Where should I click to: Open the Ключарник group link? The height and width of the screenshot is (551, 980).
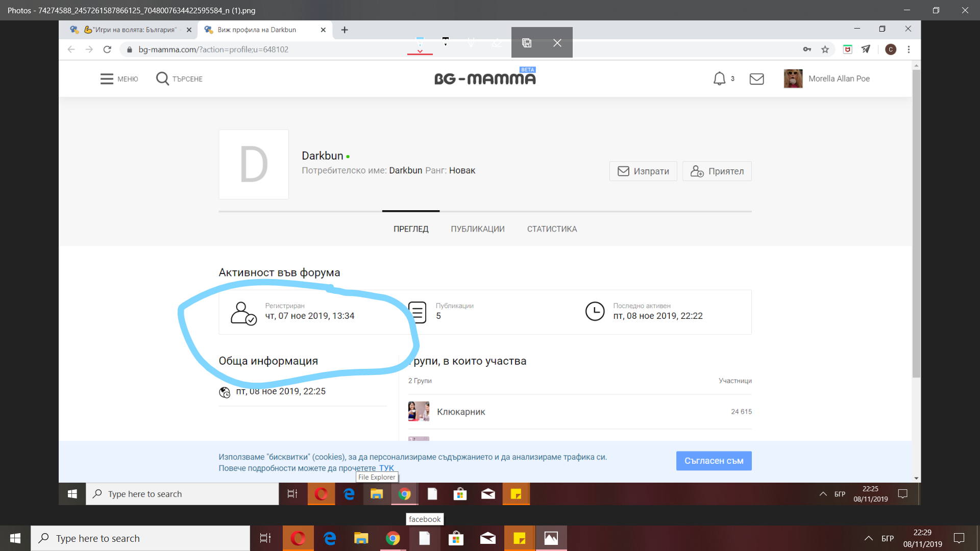click(461, 412)
